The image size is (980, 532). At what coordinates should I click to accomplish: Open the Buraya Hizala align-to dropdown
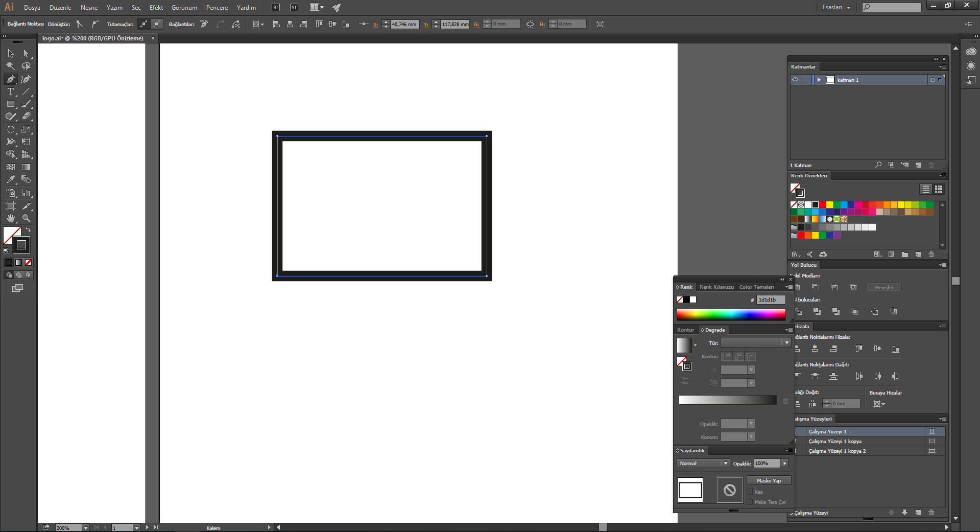point(879,404)
